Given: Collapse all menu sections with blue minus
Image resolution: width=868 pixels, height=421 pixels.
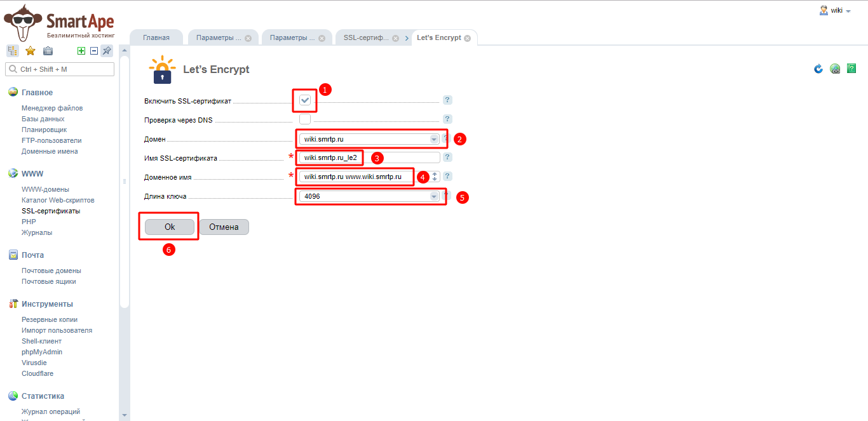Looking at the screenshot, I should click(x=93, y=51).
